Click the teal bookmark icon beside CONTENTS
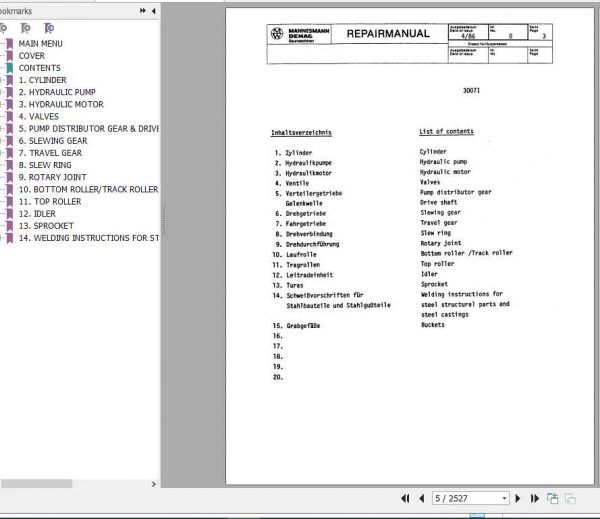 [10, 68]
